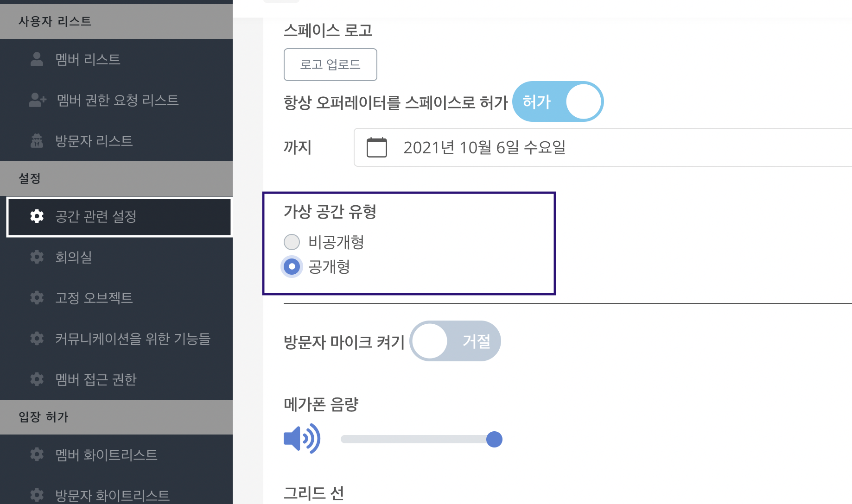This screenshot has width=852, height=504.
Task: Click the visitor list icon
Action: point(37,140)
